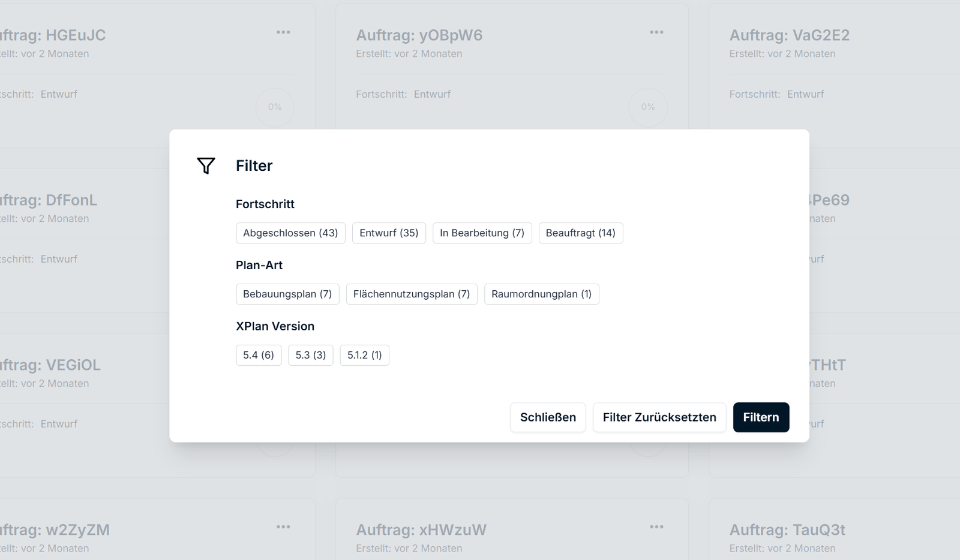Click the 0% progress circle on HGEuJC card

pos(275,107)
